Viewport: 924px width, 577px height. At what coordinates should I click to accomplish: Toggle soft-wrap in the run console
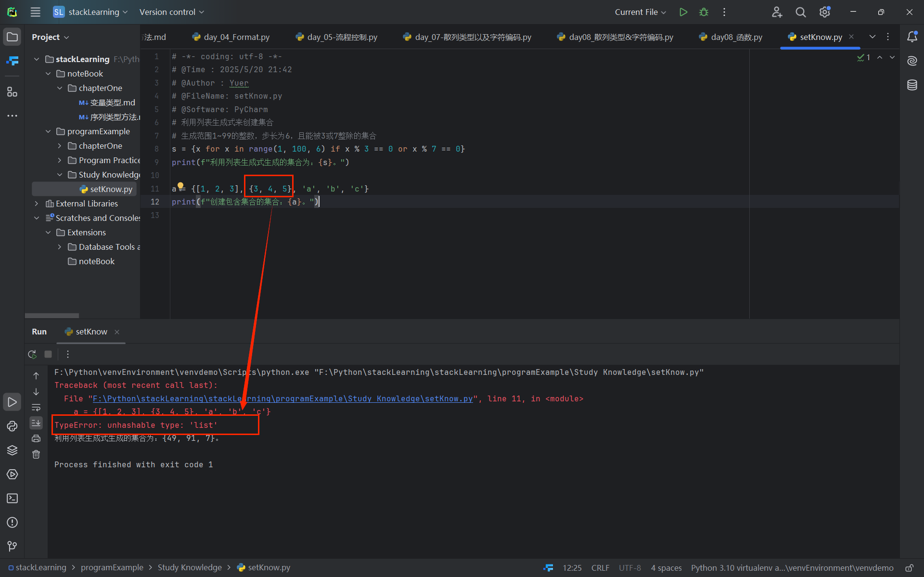click(x=36, y=407)
